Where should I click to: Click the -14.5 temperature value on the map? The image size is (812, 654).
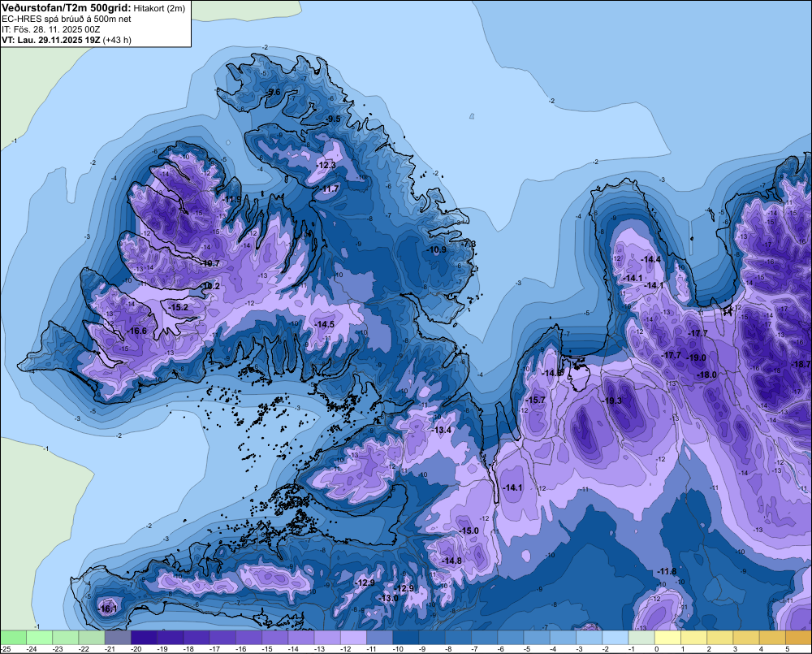pyautogui.click(x=324, y=324)
